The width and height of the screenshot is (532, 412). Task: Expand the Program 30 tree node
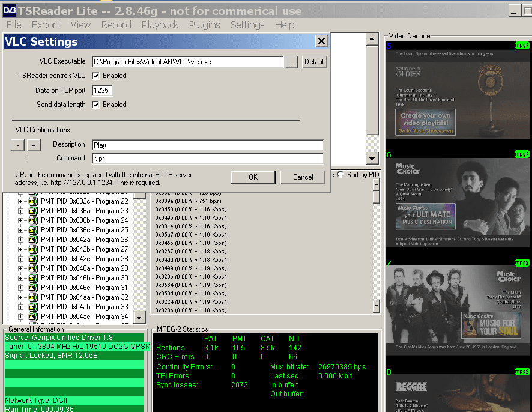20,278
